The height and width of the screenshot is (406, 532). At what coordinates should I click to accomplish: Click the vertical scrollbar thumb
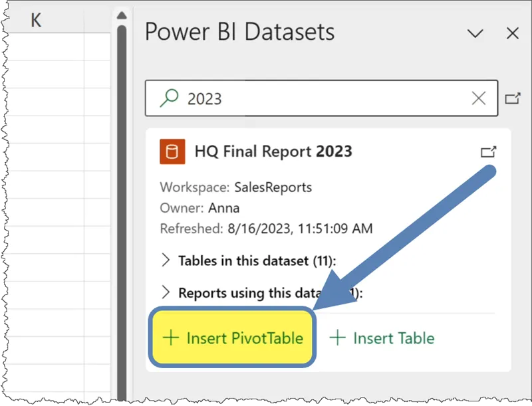(122, 199)
